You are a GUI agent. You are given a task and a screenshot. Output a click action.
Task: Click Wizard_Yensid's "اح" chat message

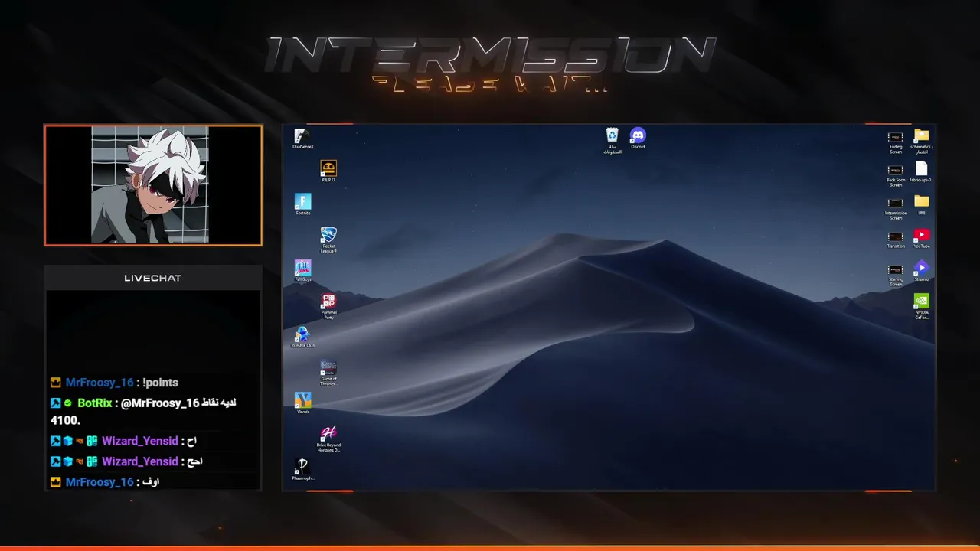(x=191, y=441)
